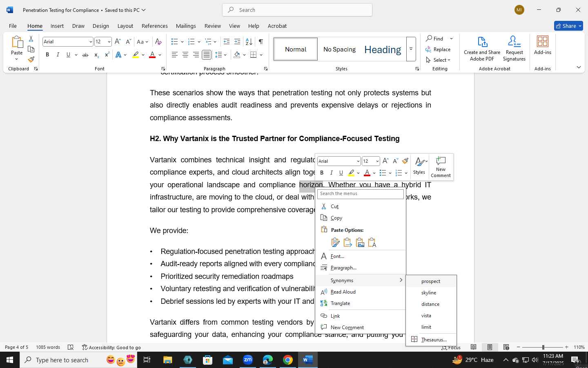The height and width of the screenshot is (368, 588).
Task: Toggle Justify alignment in the ribbon
Action: (x=207, y=55)
